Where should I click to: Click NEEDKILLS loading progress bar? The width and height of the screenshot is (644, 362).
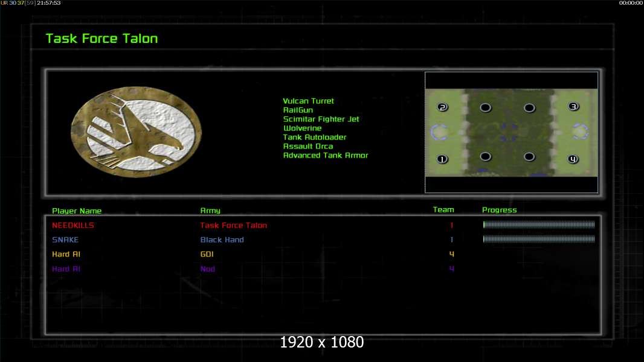tap(539, 224)
